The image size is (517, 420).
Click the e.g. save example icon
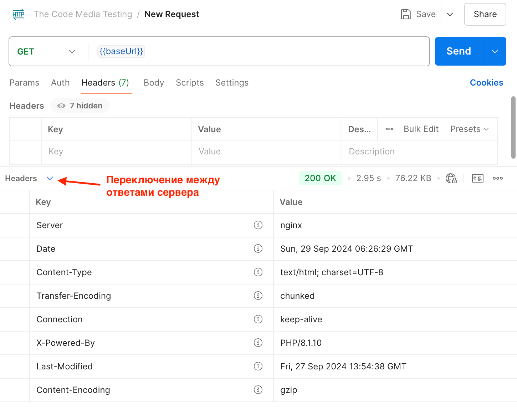[477, 178]
